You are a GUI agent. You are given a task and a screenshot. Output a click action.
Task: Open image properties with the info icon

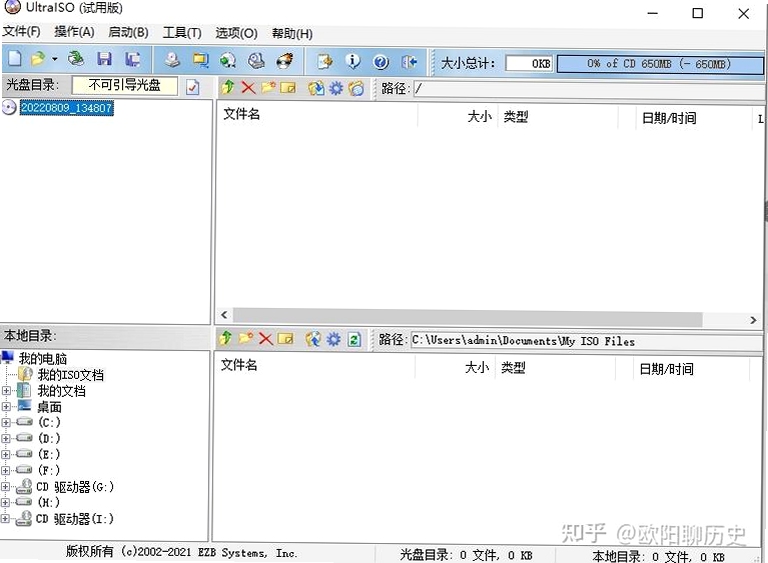pyautogui.click(x=353, y=61)
